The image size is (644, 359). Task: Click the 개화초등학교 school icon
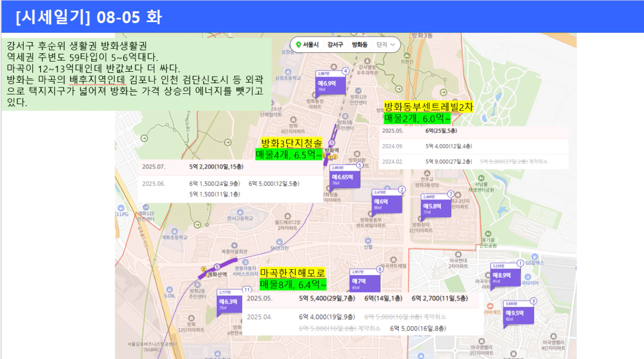(175, 232)
